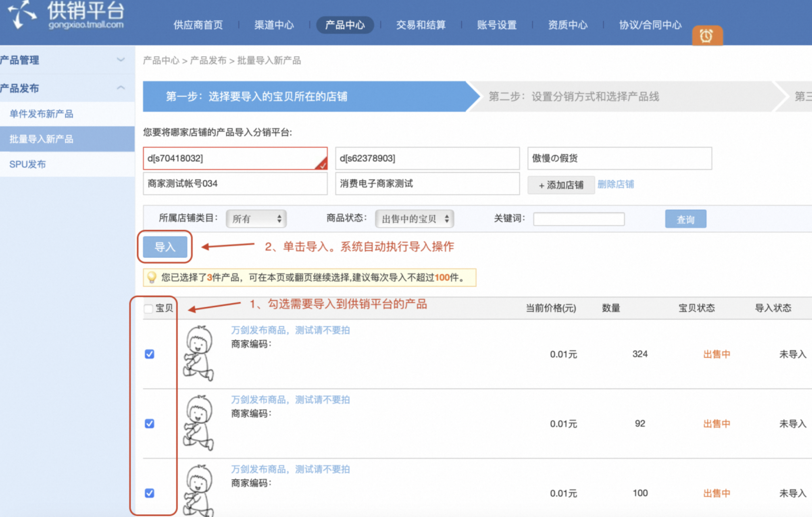Open the product title link in the 324 row
The width and height of the screenshot is (812, 517).
[290, 330]
